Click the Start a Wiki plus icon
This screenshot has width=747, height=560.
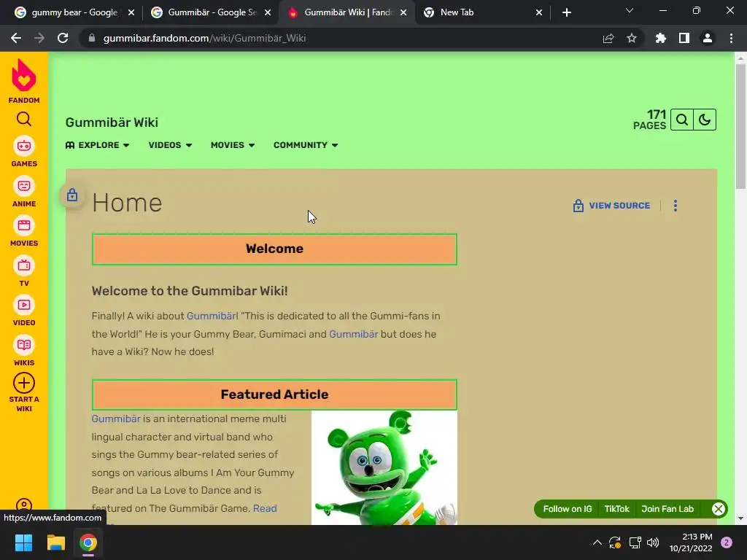(x=24, y=383)
